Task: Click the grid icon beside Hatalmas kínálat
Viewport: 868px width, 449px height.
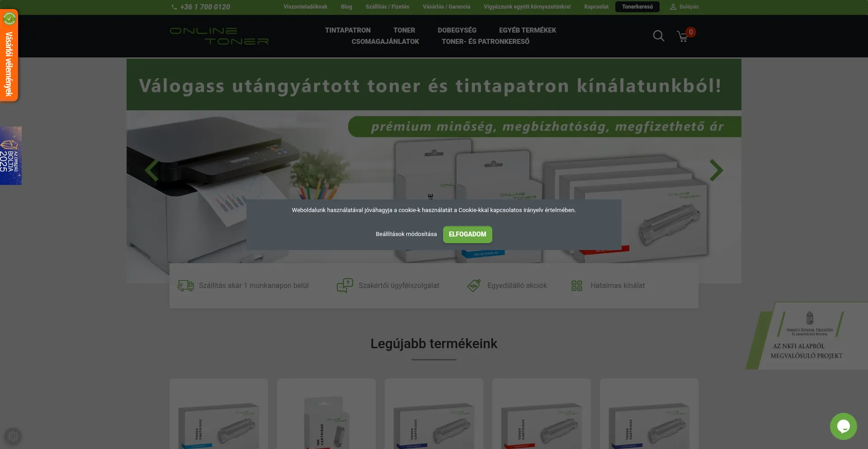Action: [x=577, y=286]
